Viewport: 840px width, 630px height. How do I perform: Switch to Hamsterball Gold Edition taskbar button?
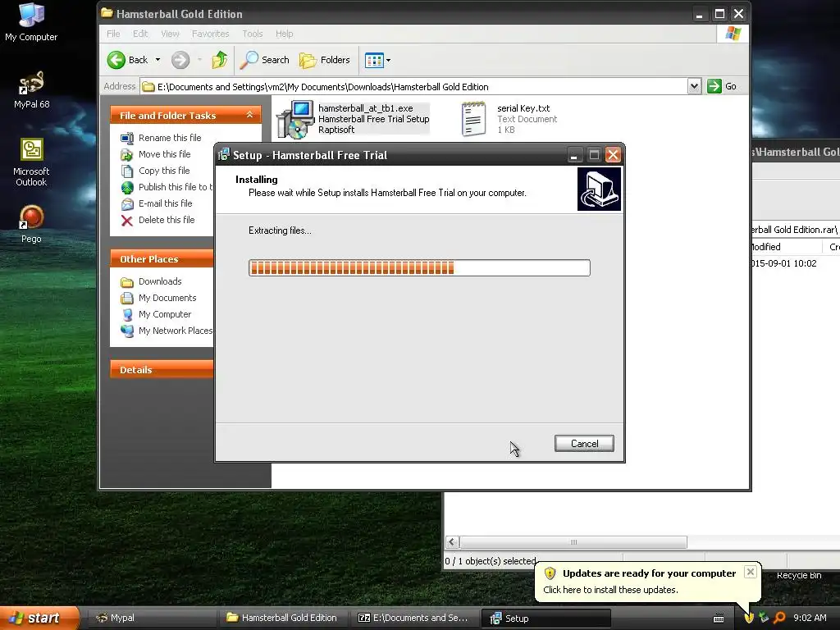coord(283,619)
